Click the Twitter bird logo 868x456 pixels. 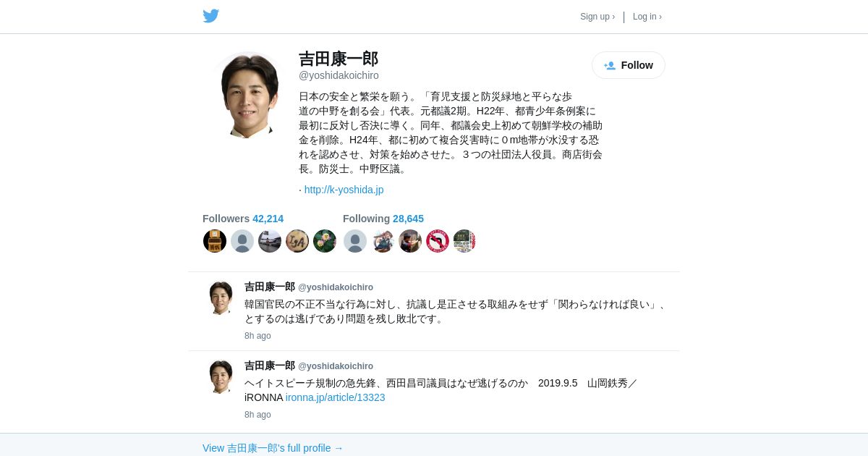point(210,16)
